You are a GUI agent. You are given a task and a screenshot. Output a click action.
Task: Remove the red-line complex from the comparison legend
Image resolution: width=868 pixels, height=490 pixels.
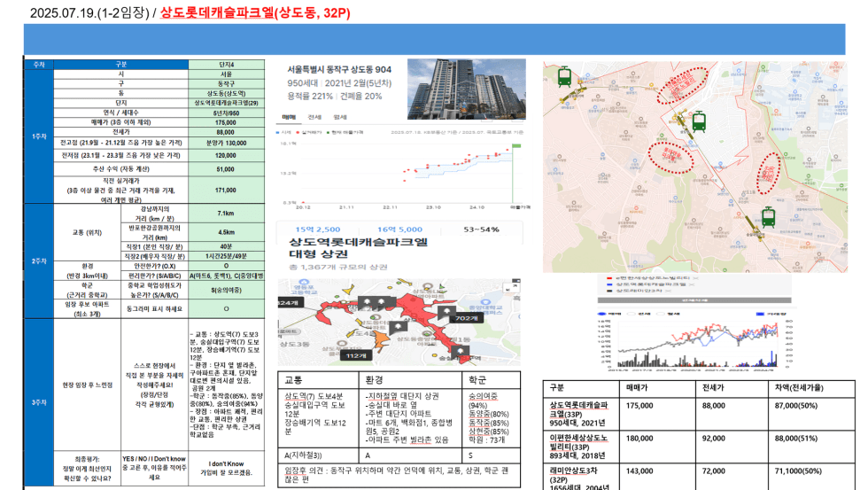(695, 277)
